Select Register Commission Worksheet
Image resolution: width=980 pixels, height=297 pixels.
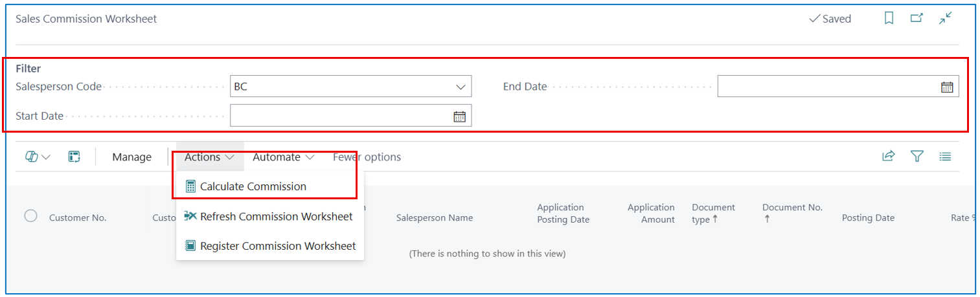[269, 246]
